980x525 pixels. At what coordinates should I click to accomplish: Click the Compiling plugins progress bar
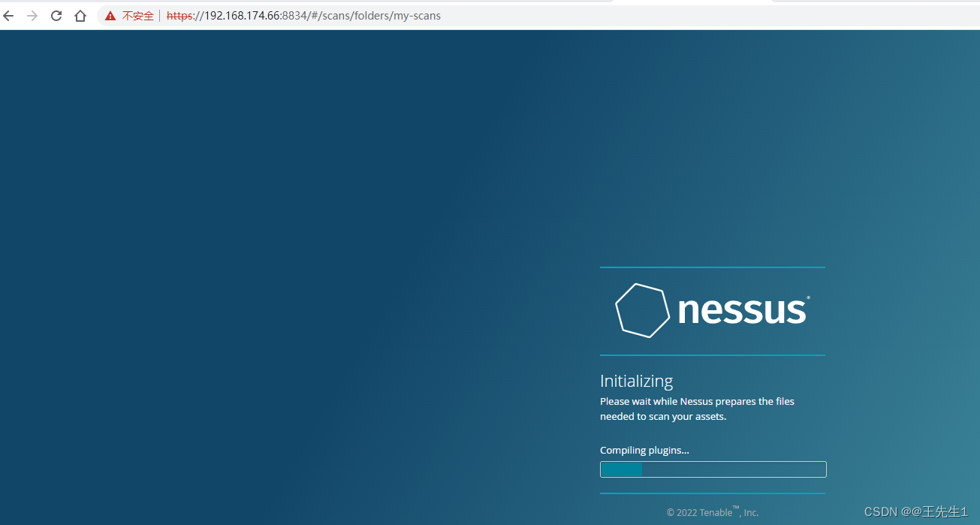click(713, 469)
